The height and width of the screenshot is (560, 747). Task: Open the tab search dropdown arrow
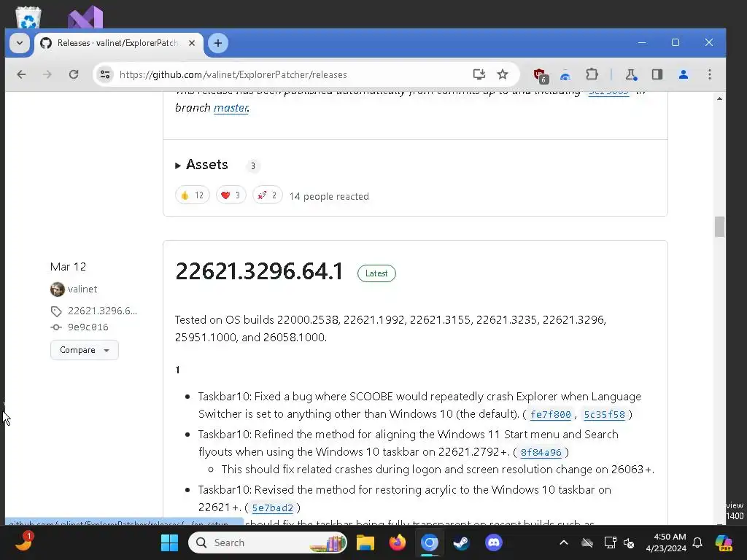[x=20, y=43]
